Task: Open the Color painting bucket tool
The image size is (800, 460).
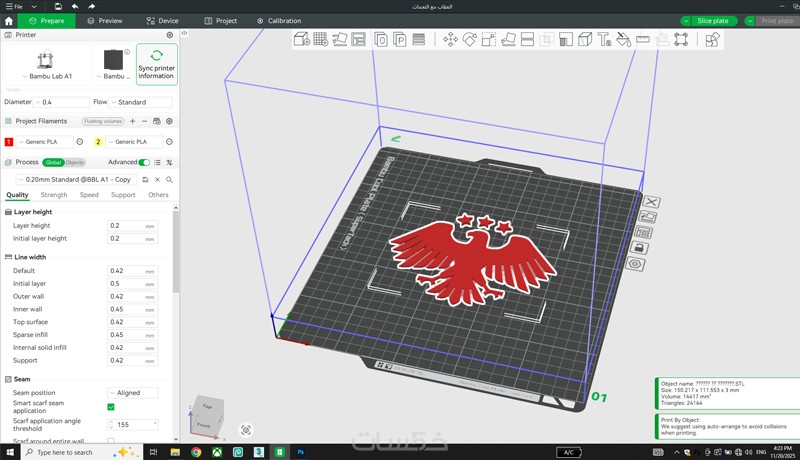Action: tap(623, 39)
